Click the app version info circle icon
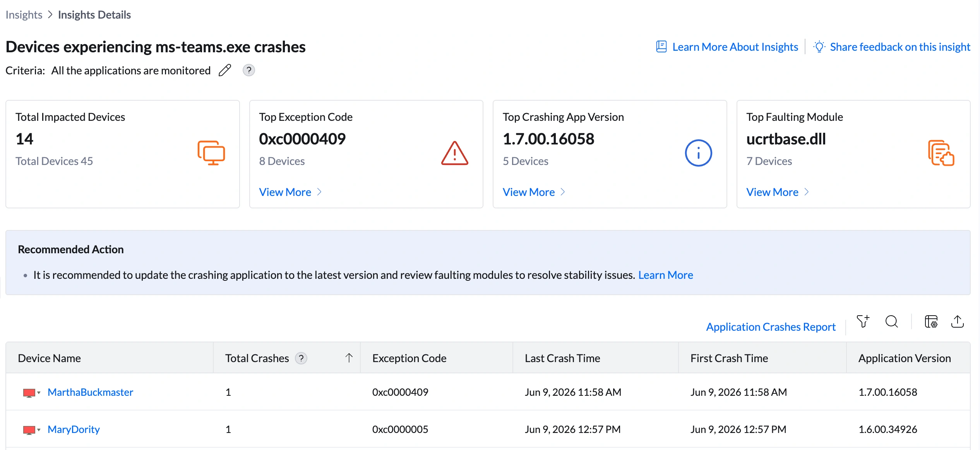 pos(698,153)
